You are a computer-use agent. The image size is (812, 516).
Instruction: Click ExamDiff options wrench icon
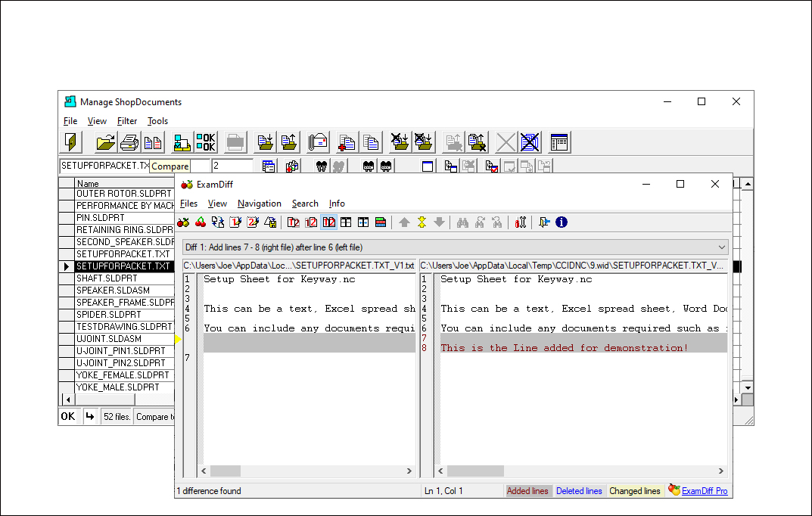[x=521, y=222]
